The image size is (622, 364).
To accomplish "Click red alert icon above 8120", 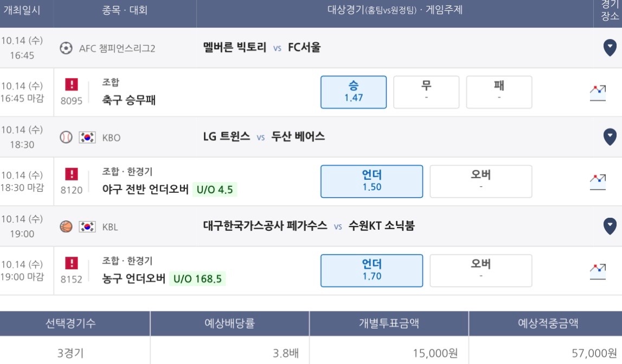I will tap(72, 174).
